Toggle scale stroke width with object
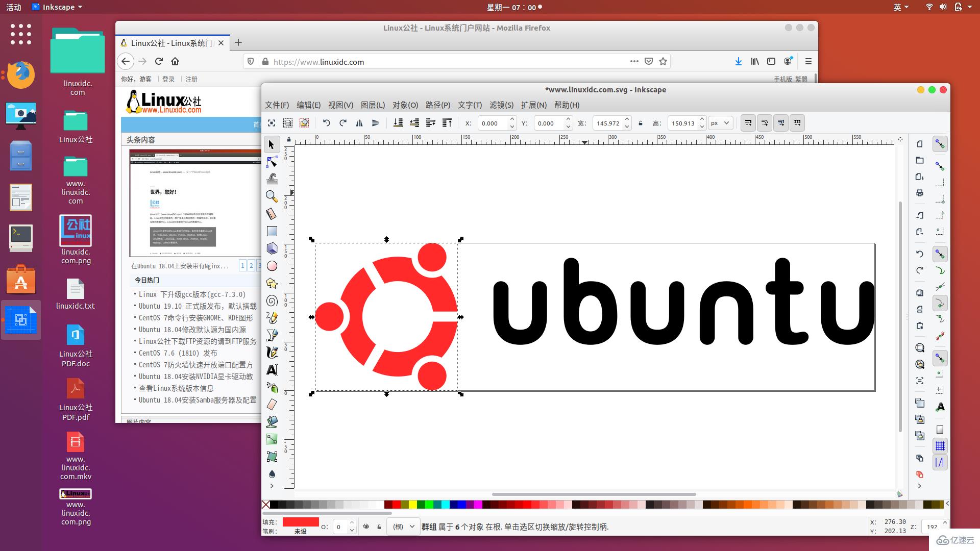 [748, 123]
